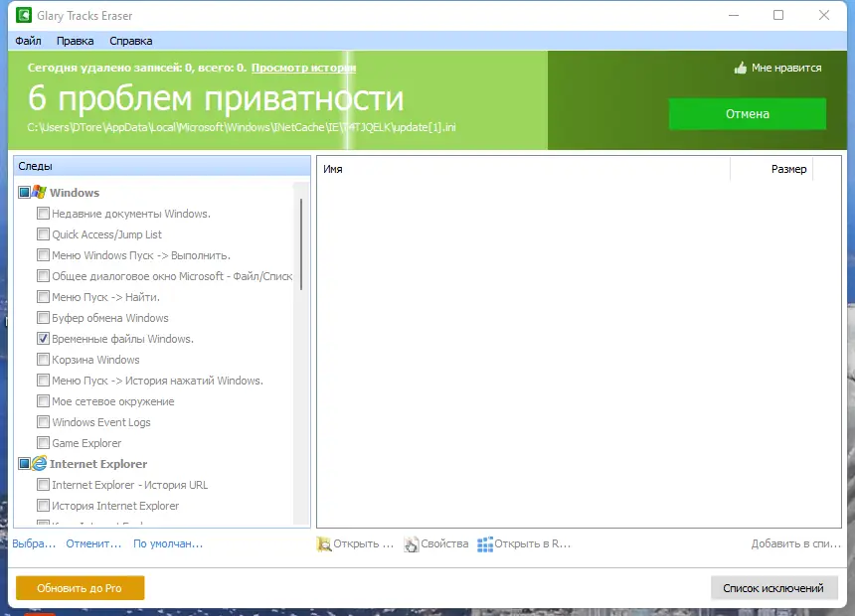Click the Отмена button
Screen dimensions: 855x616
click(747, 114)
